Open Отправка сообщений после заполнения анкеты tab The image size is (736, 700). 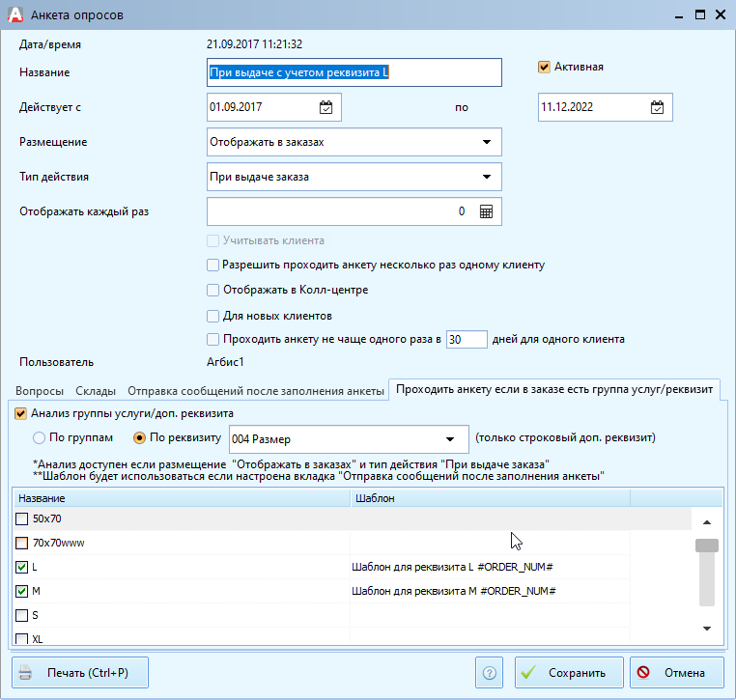pyautogui.click(x=256, y=391)
